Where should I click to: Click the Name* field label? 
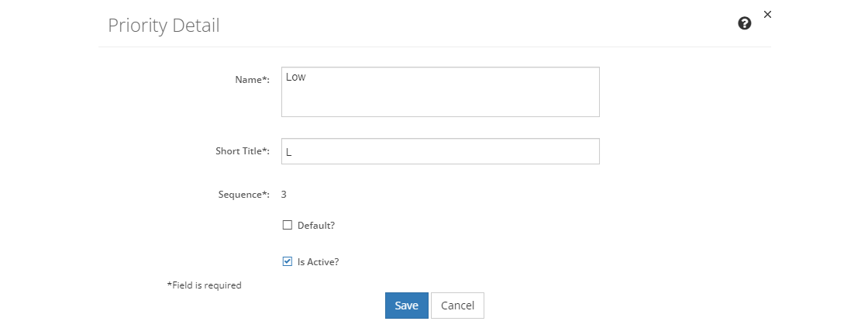252,80
